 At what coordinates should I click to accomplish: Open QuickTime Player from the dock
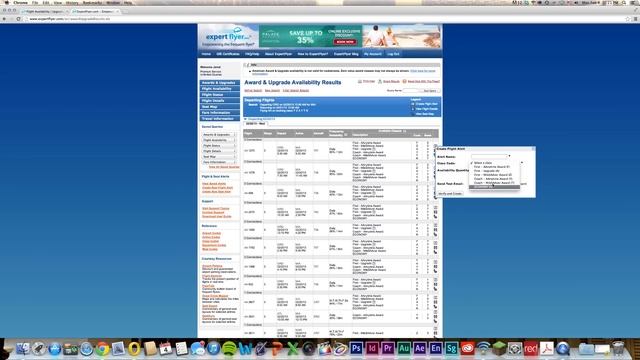pos(562,349)
